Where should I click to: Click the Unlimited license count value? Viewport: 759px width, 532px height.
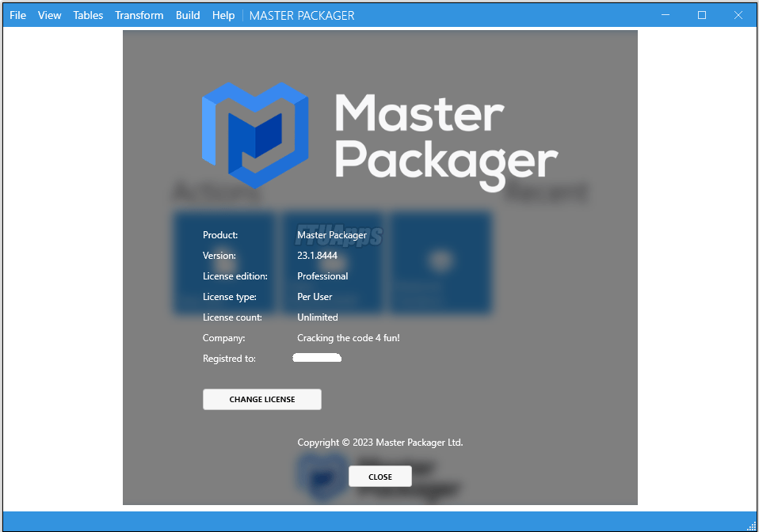(318, 317)
